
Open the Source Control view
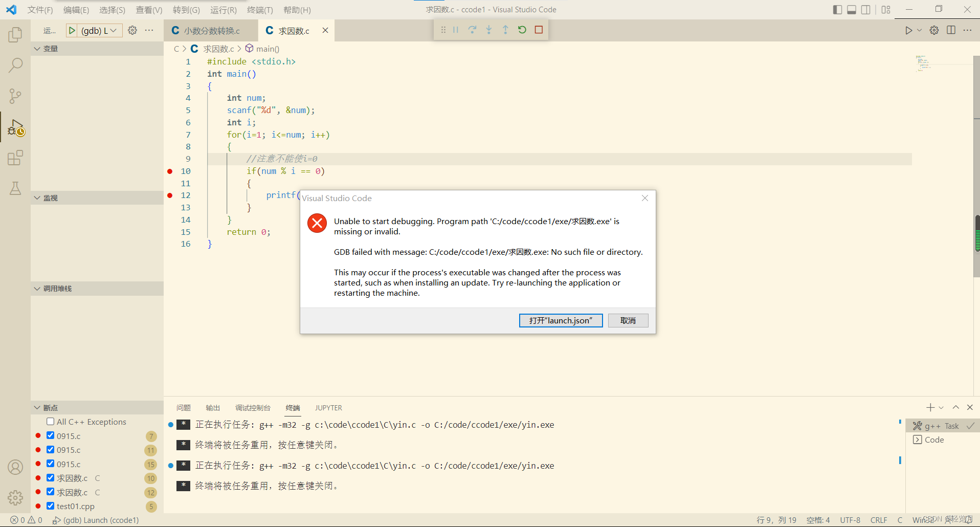15,96
